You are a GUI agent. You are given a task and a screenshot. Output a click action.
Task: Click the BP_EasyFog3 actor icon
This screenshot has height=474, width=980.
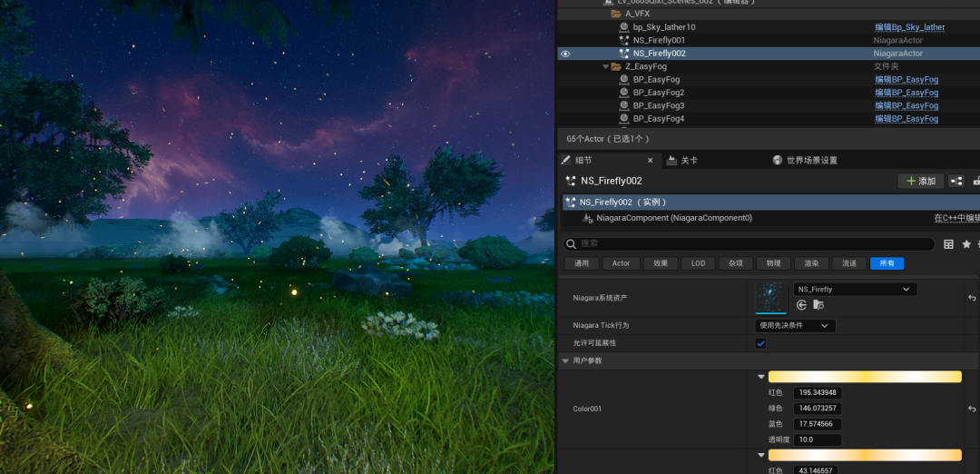click(x=623, y=105)
